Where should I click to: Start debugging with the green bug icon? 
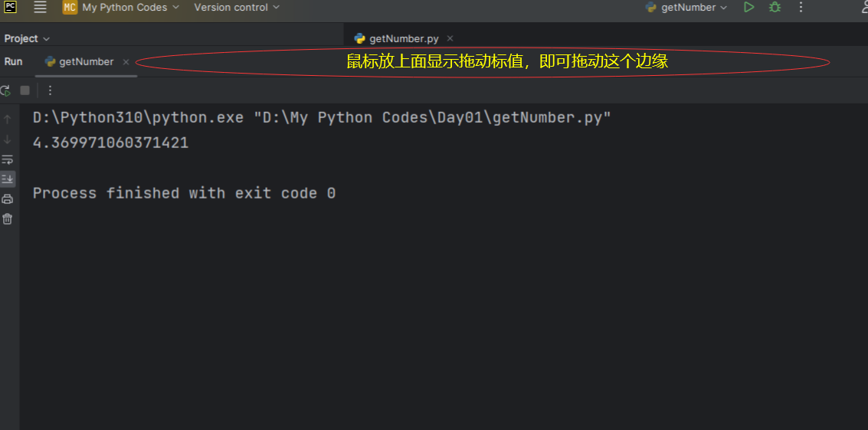[x=775, y=8]
